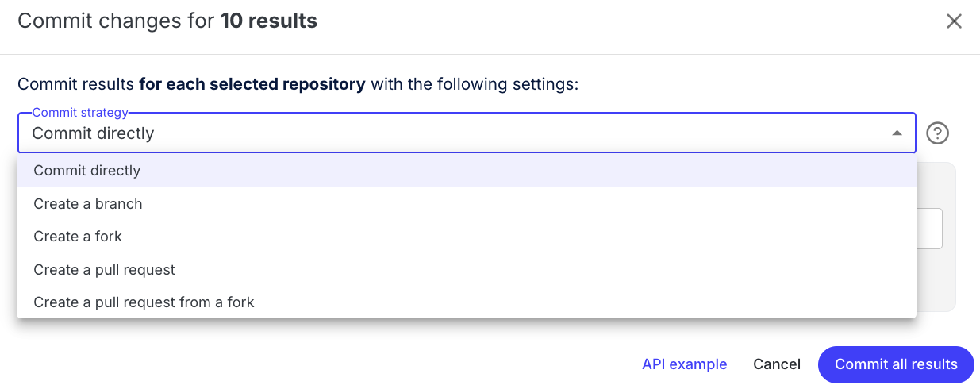Choose "Create a pull request from a fork"
The image size is (980, 389).
144,302
